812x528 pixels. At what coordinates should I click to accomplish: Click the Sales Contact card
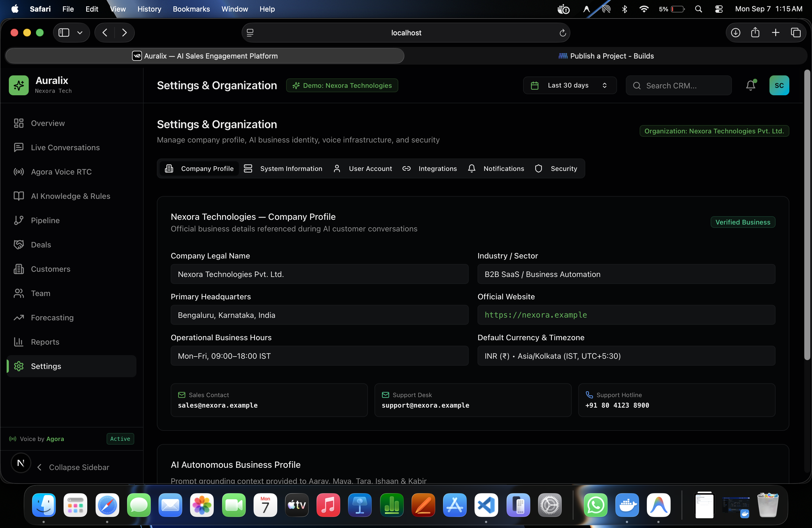(x=269, y=400)
